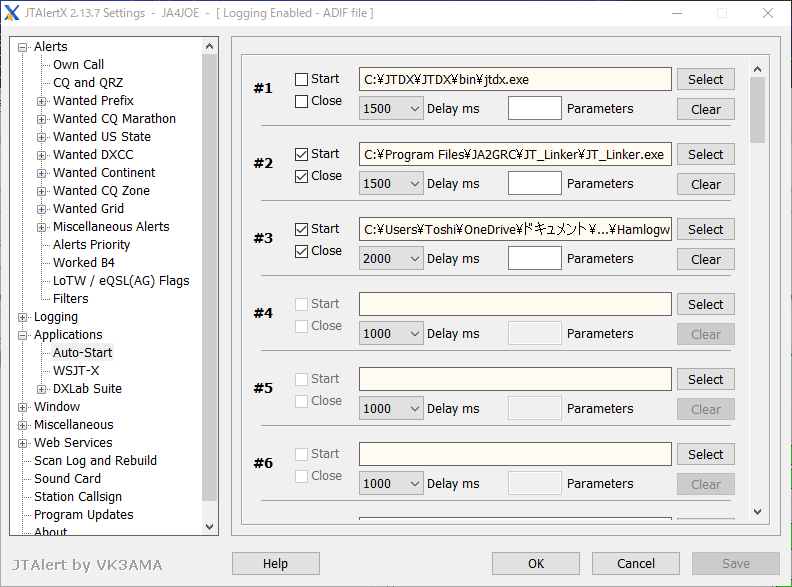Viewport: 792px width, 587px height.
Task: Click the Cancel button
Action: pyautogui.click(x=636, y=563)
